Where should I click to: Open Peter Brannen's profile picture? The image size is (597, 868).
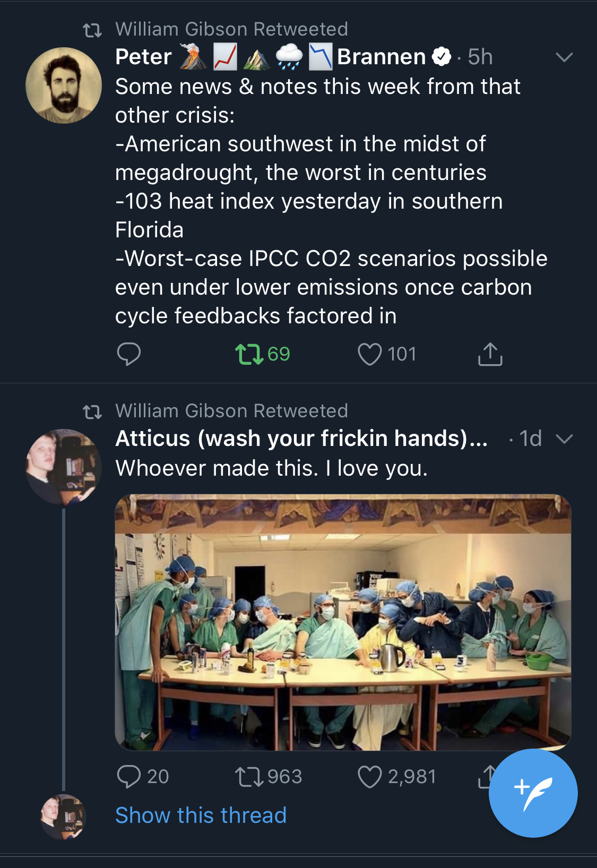64,85
